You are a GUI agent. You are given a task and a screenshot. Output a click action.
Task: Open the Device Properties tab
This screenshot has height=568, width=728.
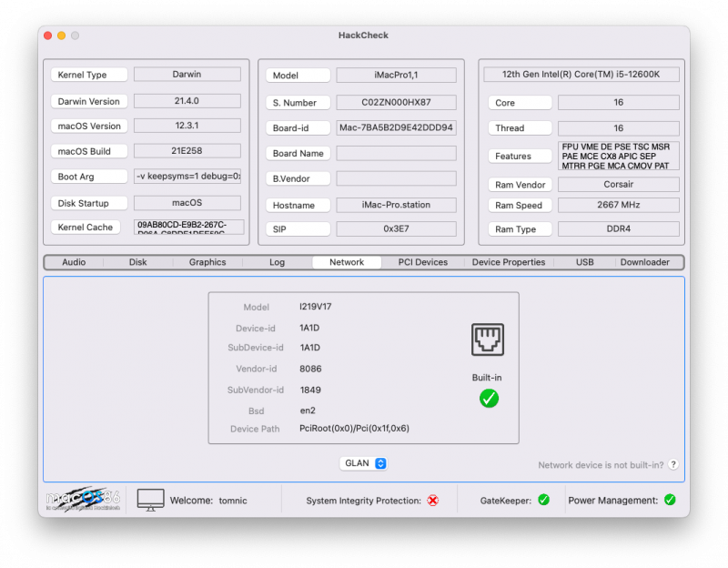pyautogui.click(x=509, y=262)
